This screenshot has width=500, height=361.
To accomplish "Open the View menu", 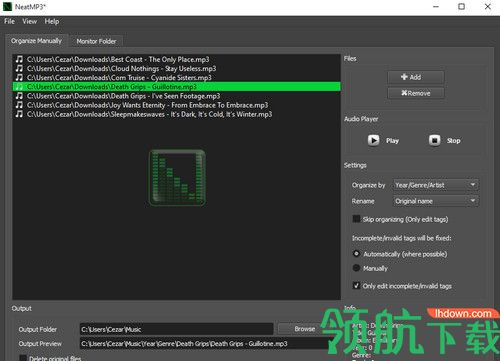I will tap(29, 21).
